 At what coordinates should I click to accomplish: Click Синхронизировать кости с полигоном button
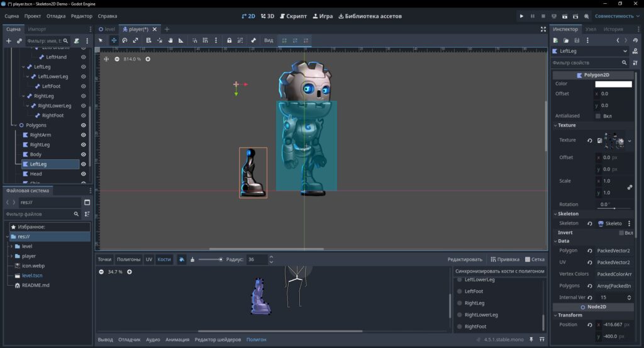[x=500, y=271]
